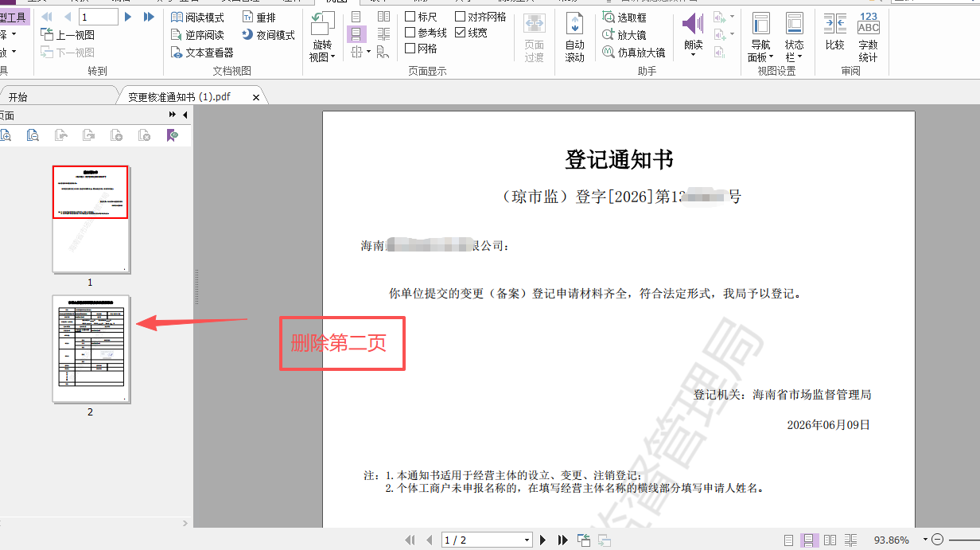Click rotate counterclockwise icon in Pages panel
The image size is (980, 550).
point(60,135)
